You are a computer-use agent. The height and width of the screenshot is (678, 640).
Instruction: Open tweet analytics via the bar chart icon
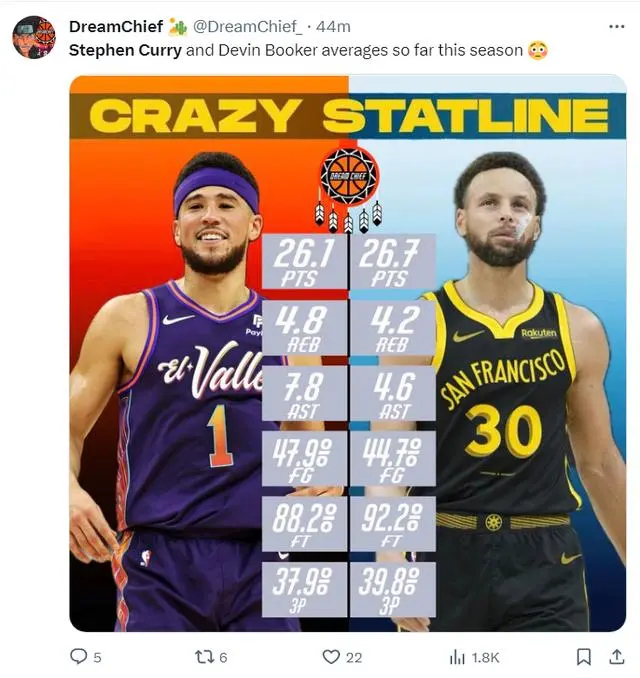(x=457, y=656)
